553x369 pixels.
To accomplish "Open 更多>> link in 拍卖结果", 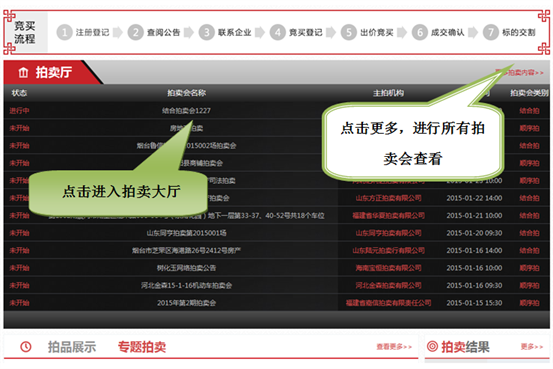I will click(532, 347).
